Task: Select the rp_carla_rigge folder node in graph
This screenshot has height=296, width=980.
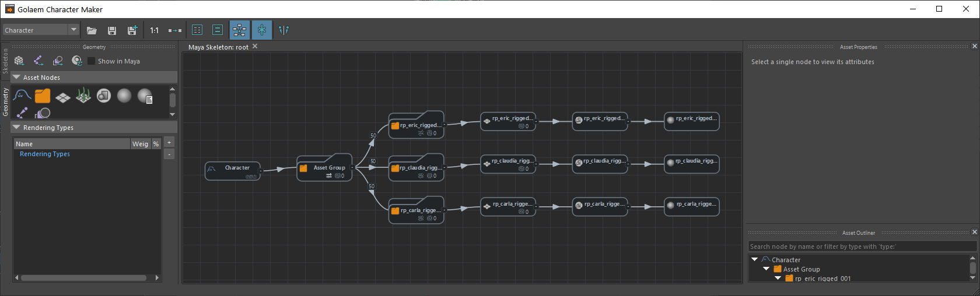Action: pos(416,210)
